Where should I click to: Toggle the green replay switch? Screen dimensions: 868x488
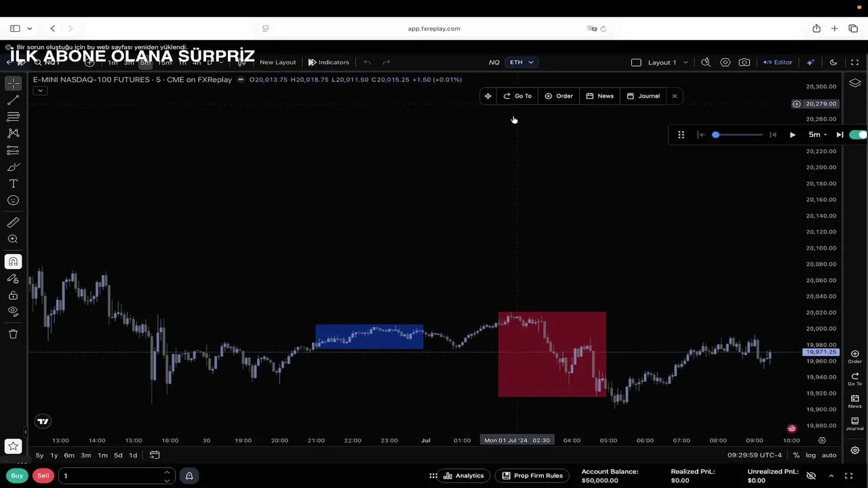(x=859, y=135)
